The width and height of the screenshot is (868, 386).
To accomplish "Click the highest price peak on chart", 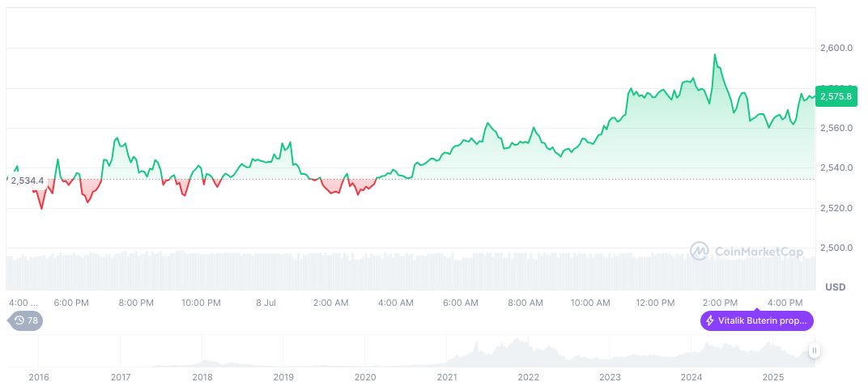I will click(714, 55).
